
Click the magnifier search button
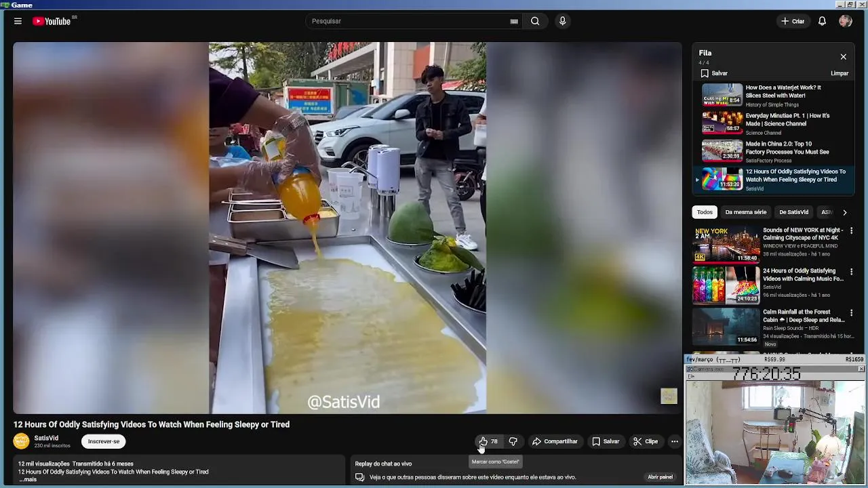(x=535, y=21)
